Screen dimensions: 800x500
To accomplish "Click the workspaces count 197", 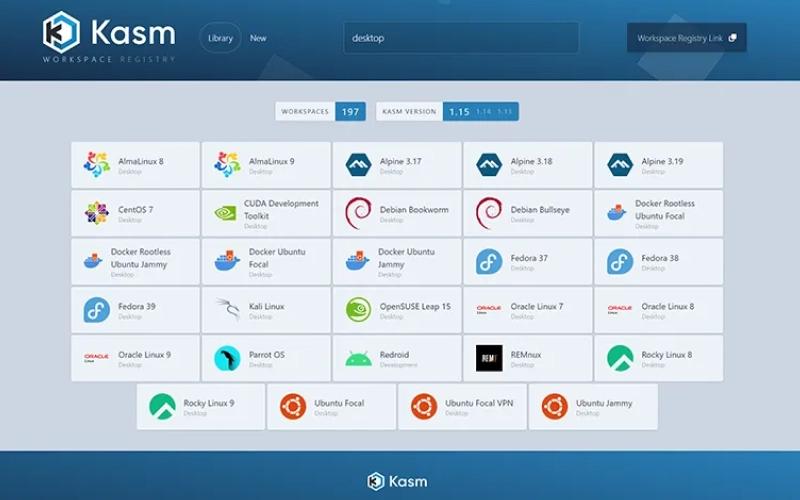I will 351,112.
